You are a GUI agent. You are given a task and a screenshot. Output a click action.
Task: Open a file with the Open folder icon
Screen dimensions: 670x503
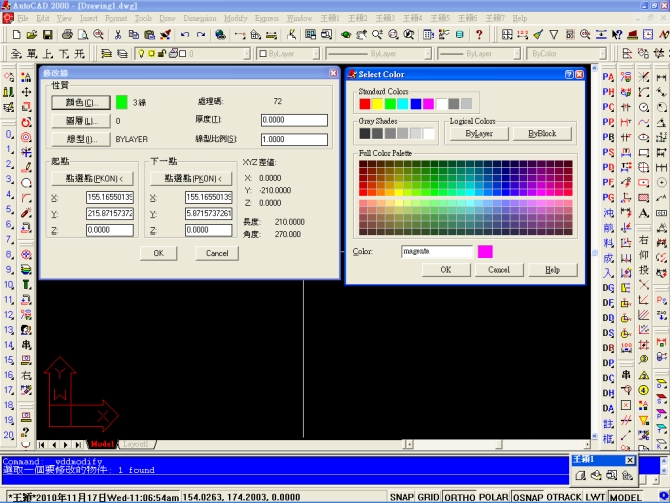click(x=31, y=35)
